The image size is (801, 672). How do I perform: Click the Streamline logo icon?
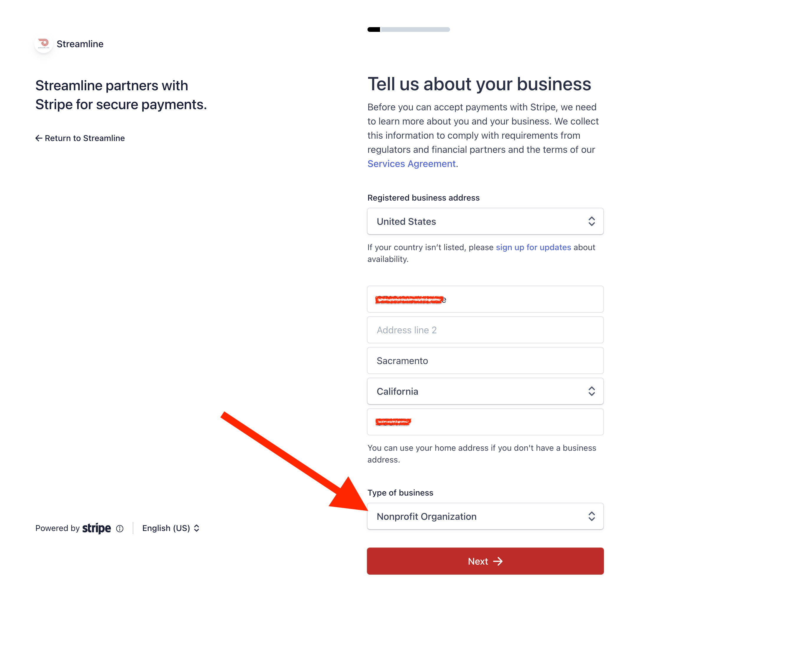43,44
